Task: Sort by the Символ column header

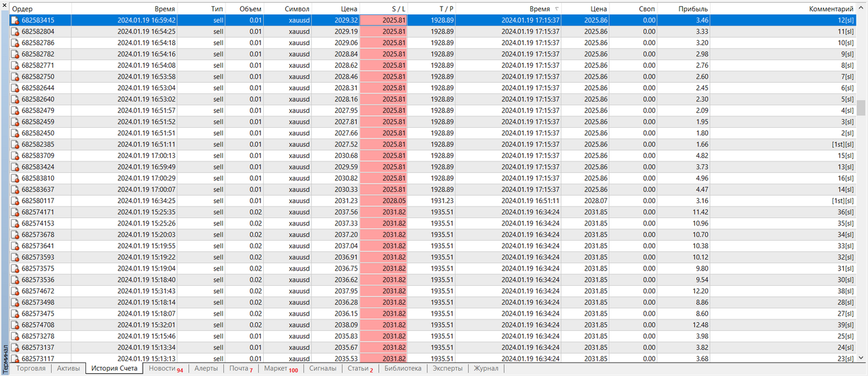Action: [288, 9]
